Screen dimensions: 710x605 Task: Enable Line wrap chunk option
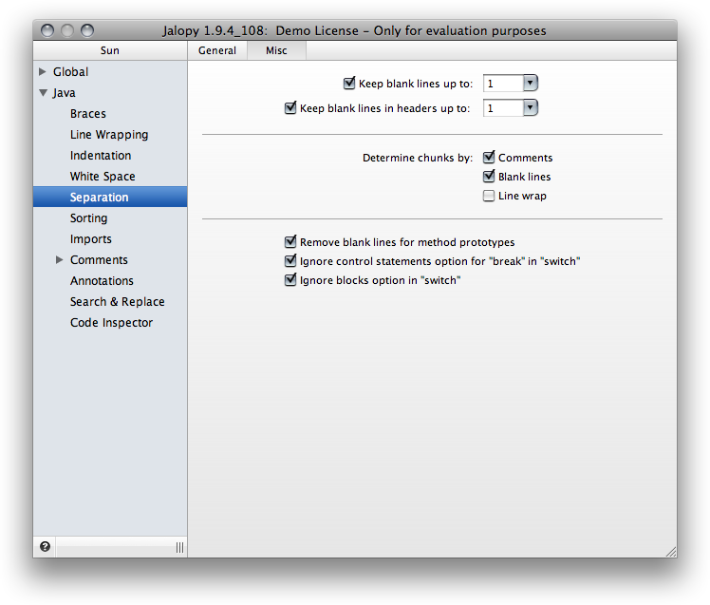[x=489, y=196]
